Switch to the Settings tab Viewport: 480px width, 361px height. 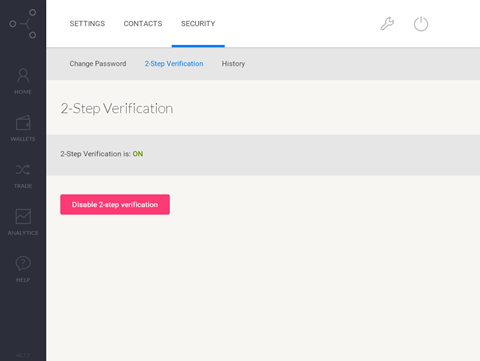tap(87, 24)
